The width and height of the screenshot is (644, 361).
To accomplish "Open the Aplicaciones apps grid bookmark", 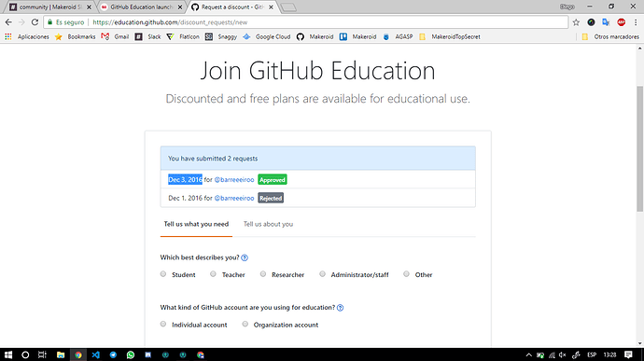I will pos(27,36).
